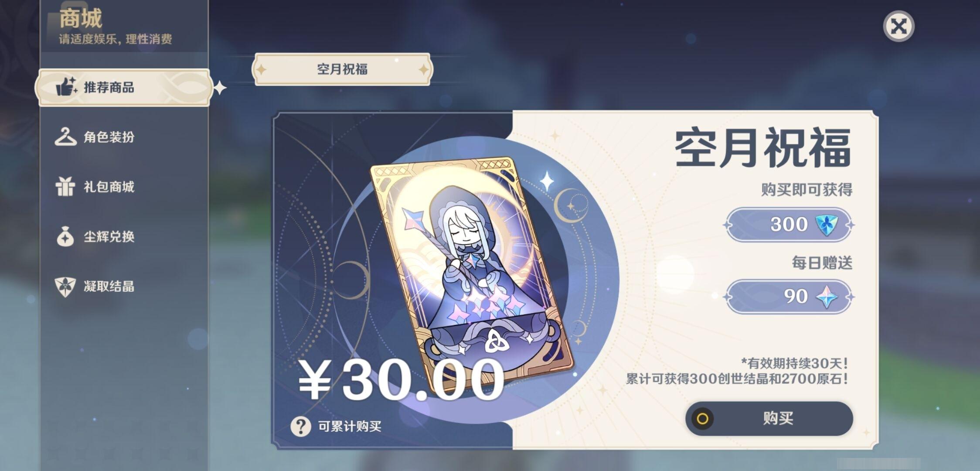The height and width of the screenshot is (471, 980).
Task: Click the crystal shield icon for 凝取结晶
Action: pos(65,287)
